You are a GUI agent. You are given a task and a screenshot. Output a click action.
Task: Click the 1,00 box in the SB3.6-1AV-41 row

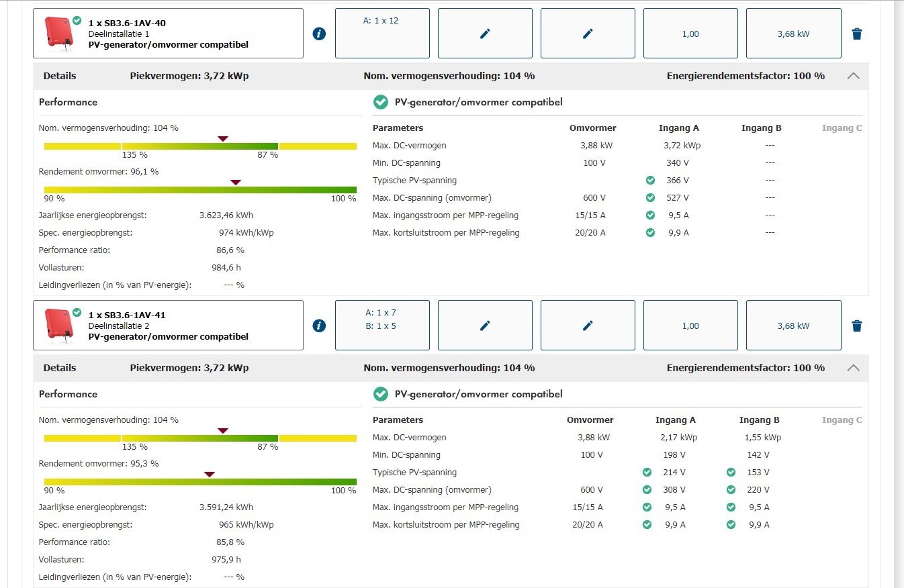point(690,326)
